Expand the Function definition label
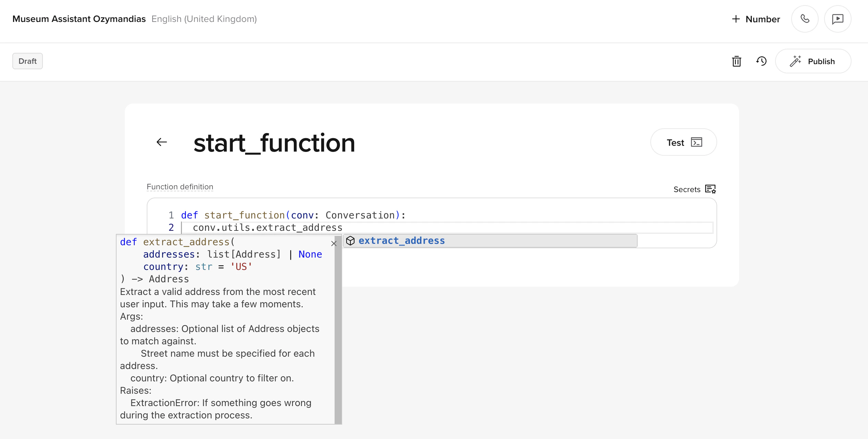Screen dimensions: 868x439 click(180, 187)
